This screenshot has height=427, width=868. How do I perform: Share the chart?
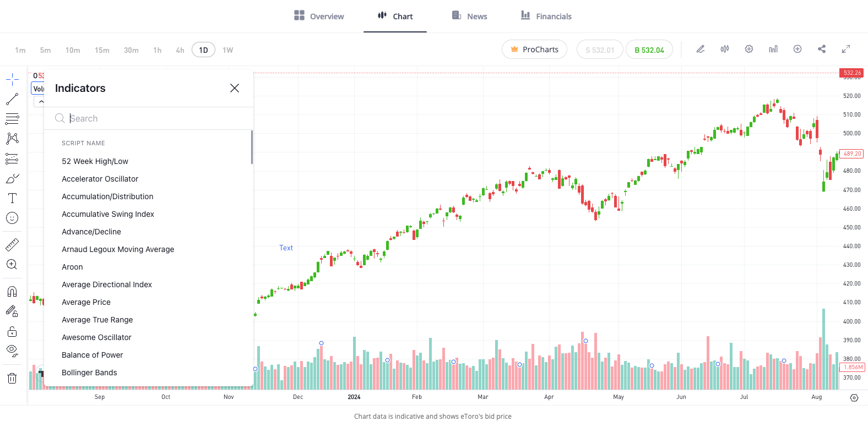[822, 49]
